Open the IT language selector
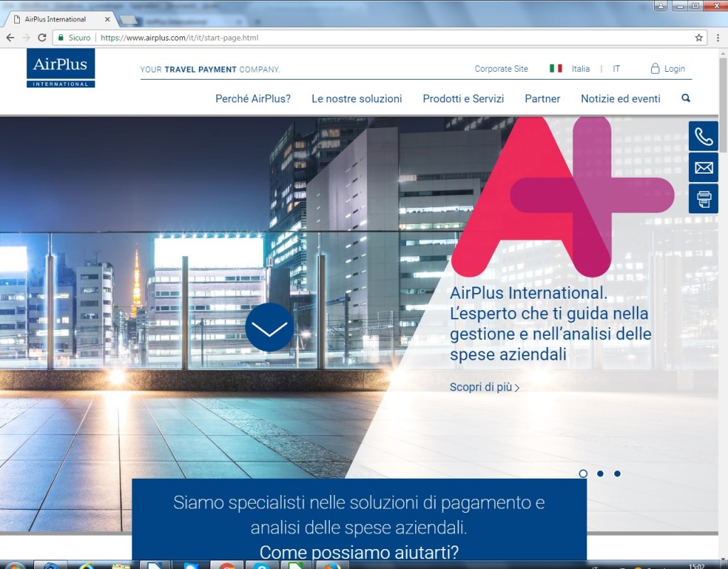The height and width of the screenshot is (569, 728). point(616,69)
